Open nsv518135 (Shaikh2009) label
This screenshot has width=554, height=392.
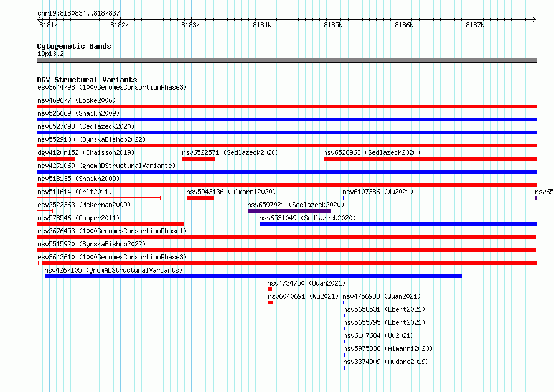[78, 179]
